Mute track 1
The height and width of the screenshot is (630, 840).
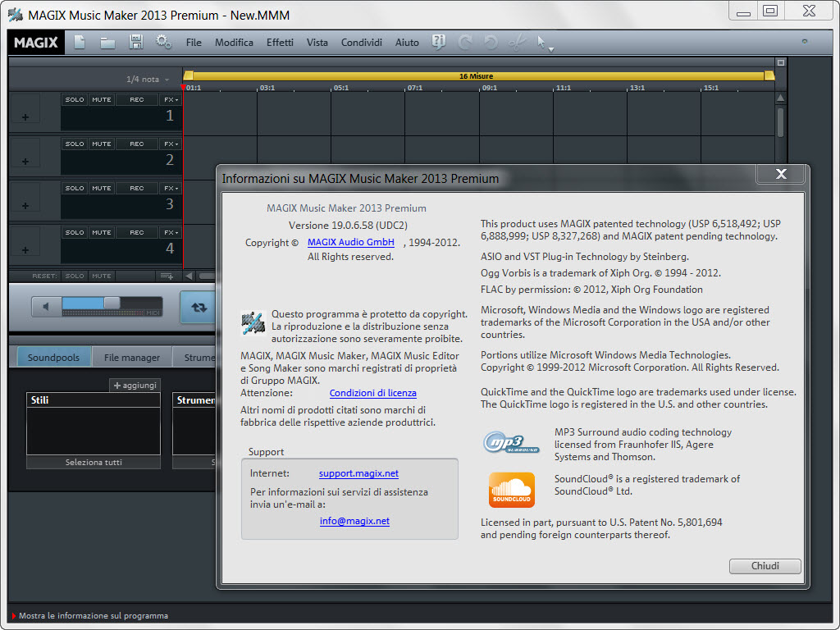(x=101, y=99)
